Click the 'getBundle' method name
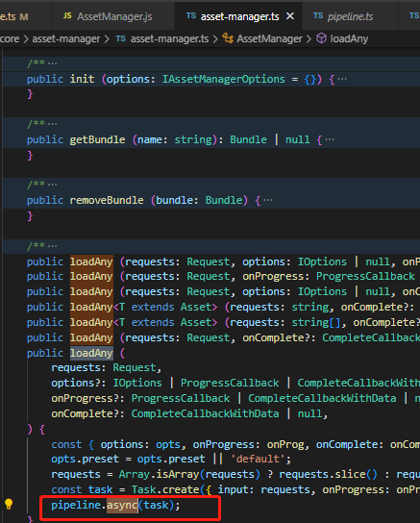Viewport: 420px width, 523px height. [97, 139]
